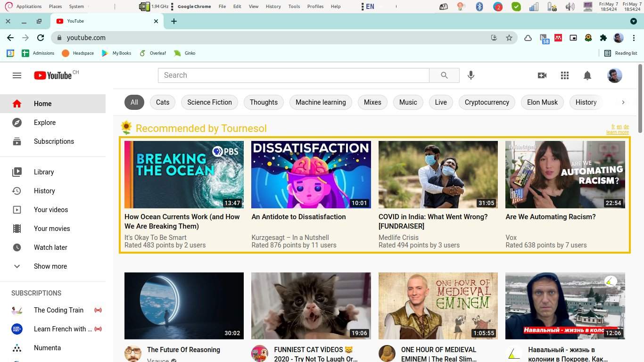Reload the page

click(x=41, y=38)
